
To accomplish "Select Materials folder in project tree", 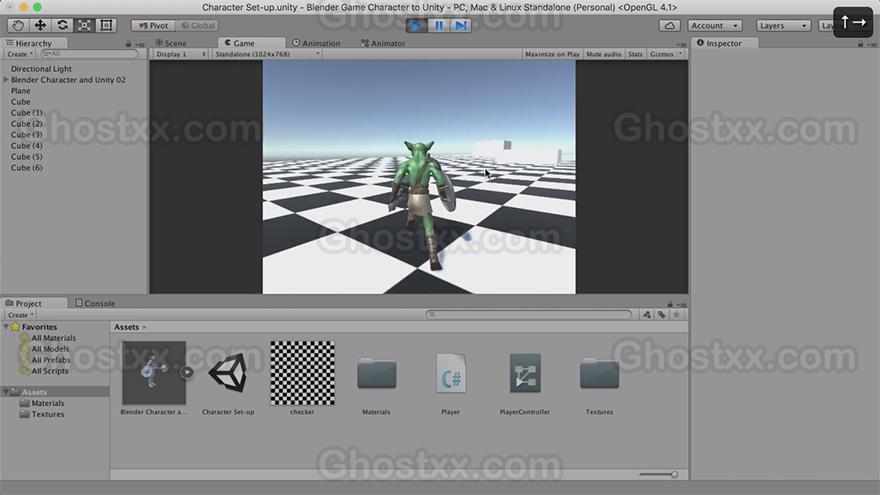I will coord(48,403).
